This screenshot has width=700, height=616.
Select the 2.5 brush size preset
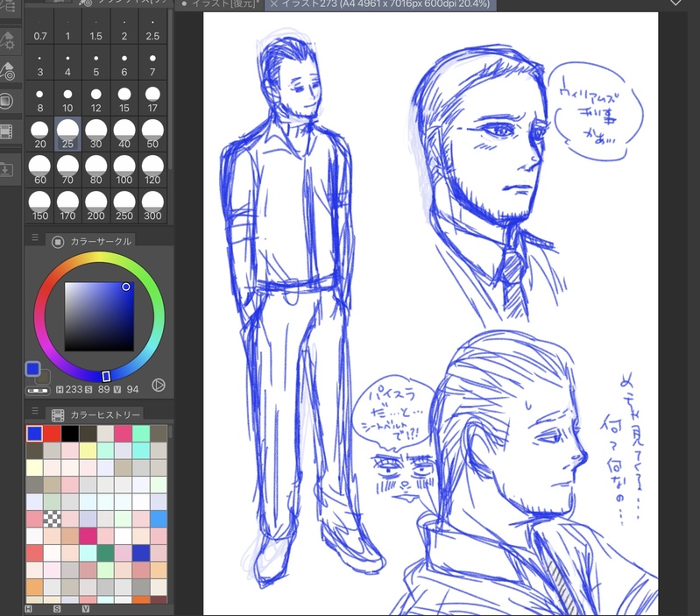click(x=152, y=28)
